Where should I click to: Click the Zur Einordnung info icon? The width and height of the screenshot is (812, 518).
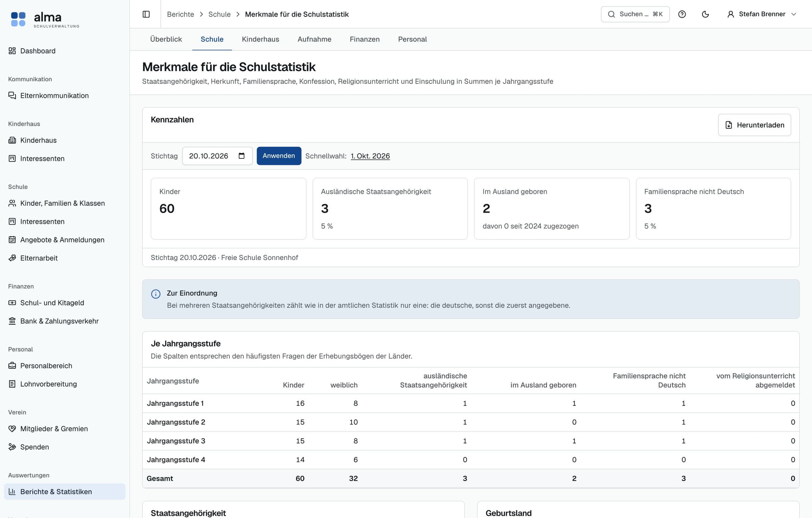(x=156, y=294)
